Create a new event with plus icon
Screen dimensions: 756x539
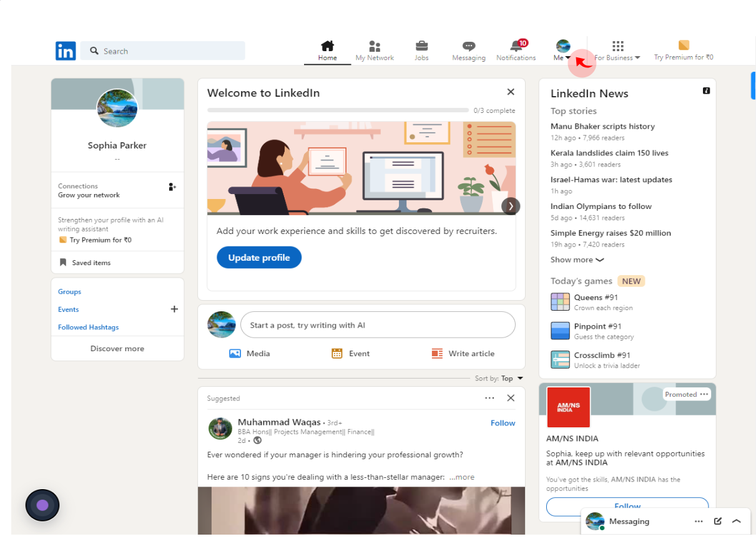coord(174,309)
